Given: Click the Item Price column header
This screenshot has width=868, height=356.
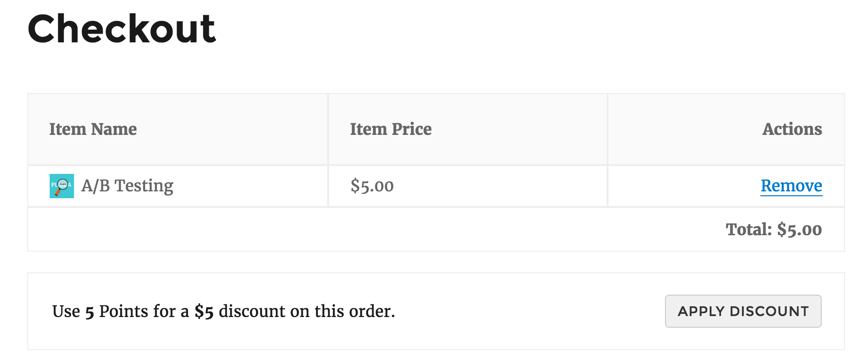Looking at the screenshot, I should pyautogui.click(x=390, y=129).
